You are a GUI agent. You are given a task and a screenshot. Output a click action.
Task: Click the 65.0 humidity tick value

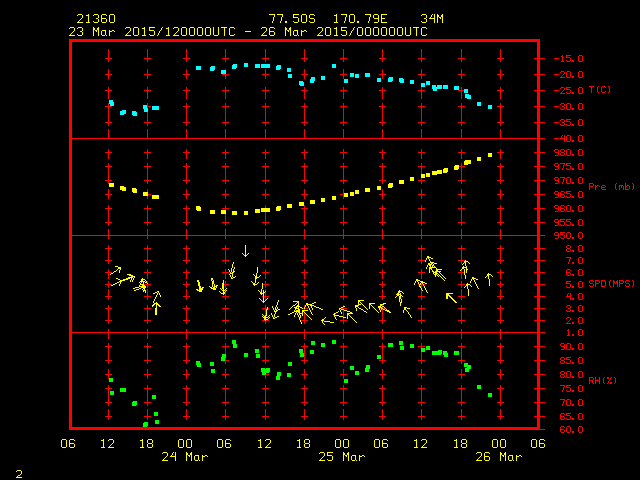pos(571,416)
